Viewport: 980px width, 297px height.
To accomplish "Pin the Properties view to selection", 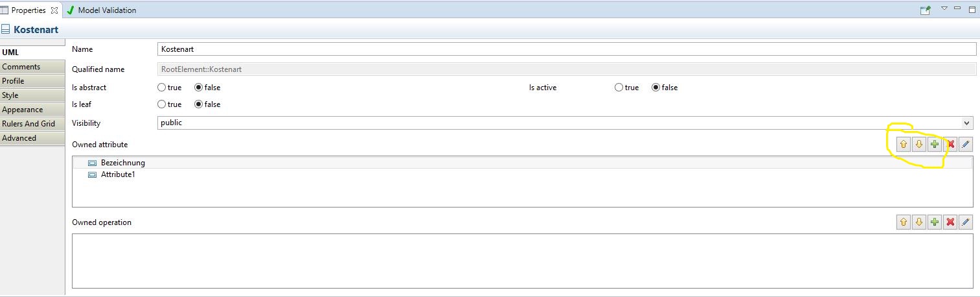I will (x=926, y=10).
